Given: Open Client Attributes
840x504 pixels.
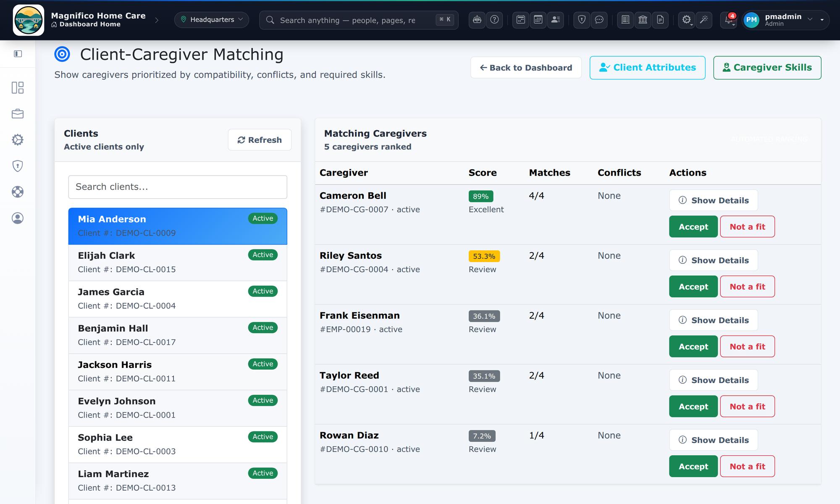Looking at the screenshot, I should [647, 68].
